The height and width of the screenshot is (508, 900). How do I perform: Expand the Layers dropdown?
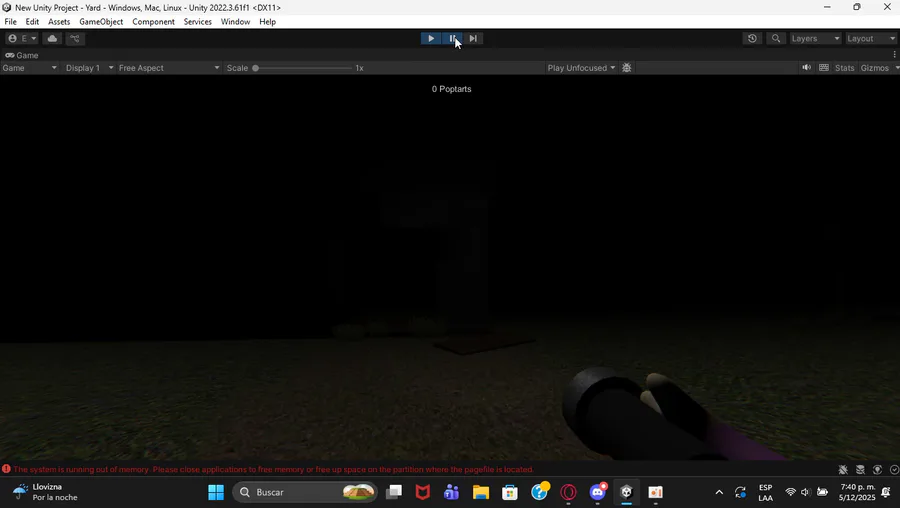tap(815, 38)
